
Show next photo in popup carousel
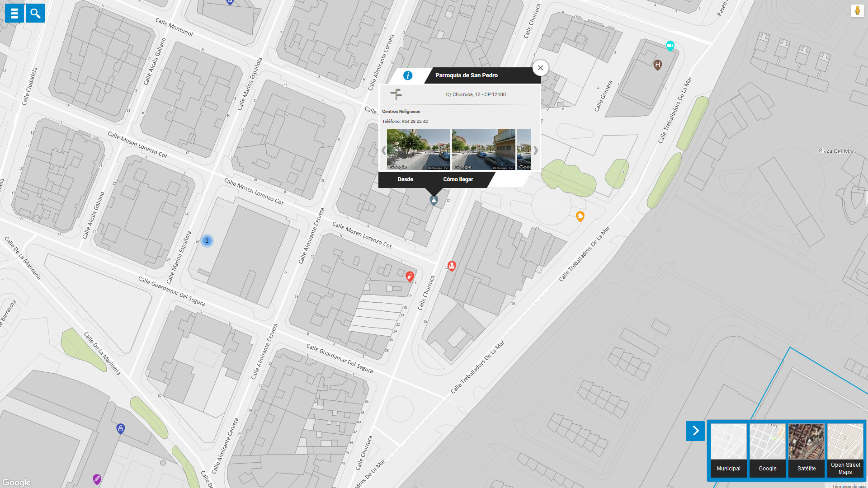[536, 150]
